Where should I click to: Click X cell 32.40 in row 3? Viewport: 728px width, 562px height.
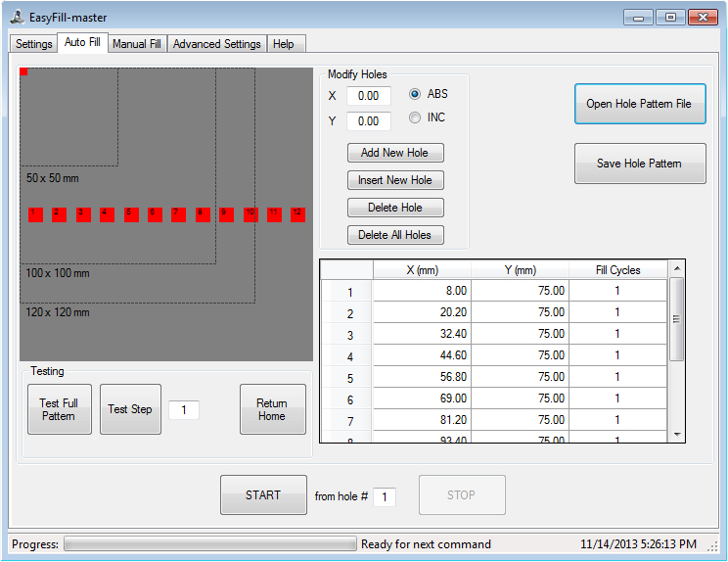point(422,334)
